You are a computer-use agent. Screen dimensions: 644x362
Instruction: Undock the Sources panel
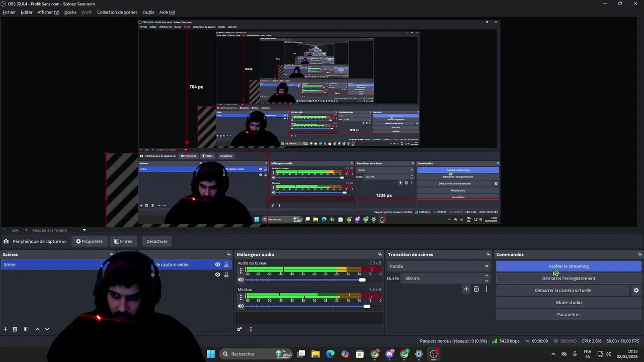(228, 254)
